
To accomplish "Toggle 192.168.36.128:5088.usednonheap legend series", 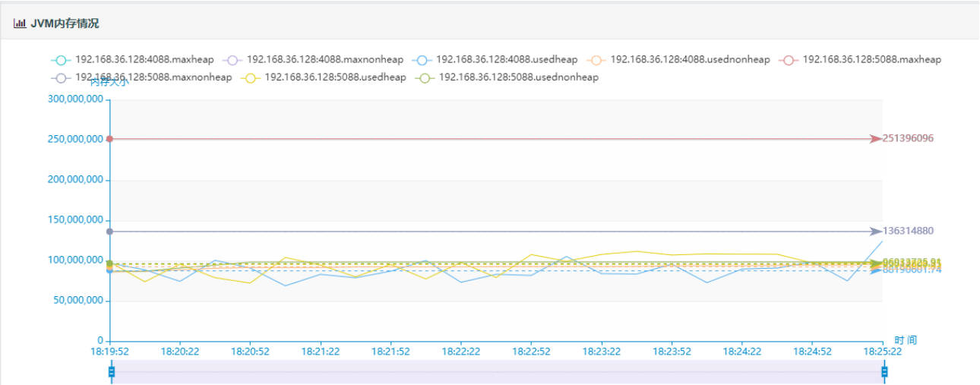I will tap(506, 77).
